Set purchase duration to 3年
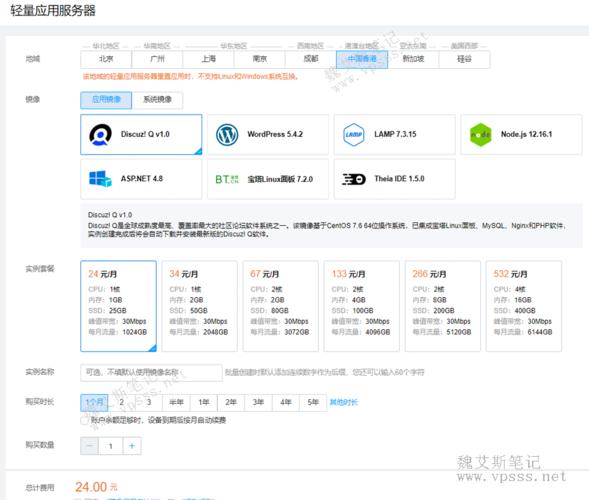589x500 pixels. tap(258, 403)
